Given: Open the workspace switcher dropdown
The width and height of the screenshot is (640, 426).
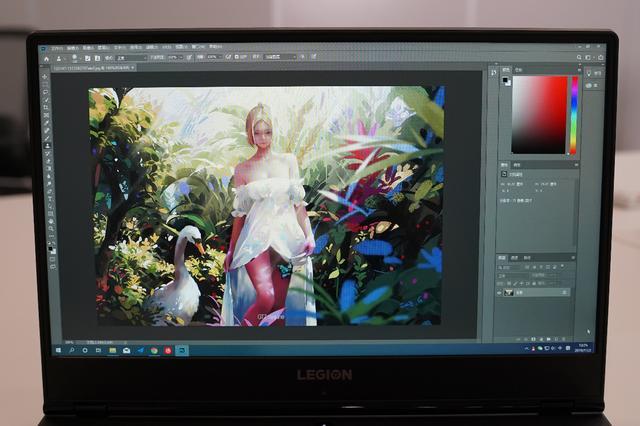Looking at the screenshot, I should (589, 58).
